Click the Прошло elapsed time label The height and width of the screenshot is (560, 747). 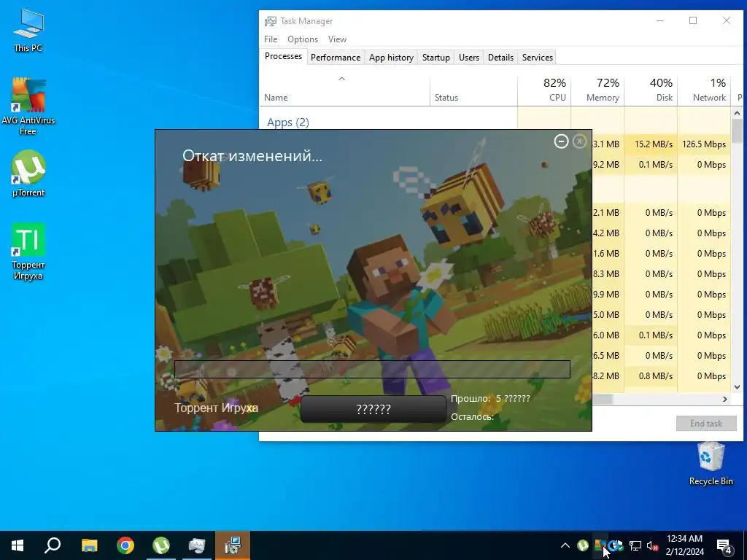[471, 399]
